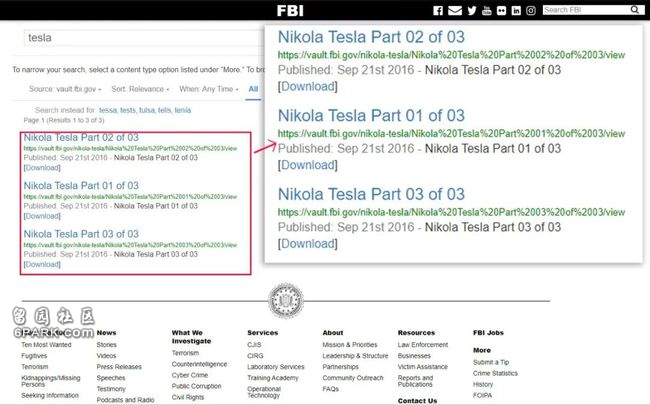Screen dimensions: 650x405
Task: Open Nikola Tesla Part 02 of 03 title in small results list
Action: 81,137
